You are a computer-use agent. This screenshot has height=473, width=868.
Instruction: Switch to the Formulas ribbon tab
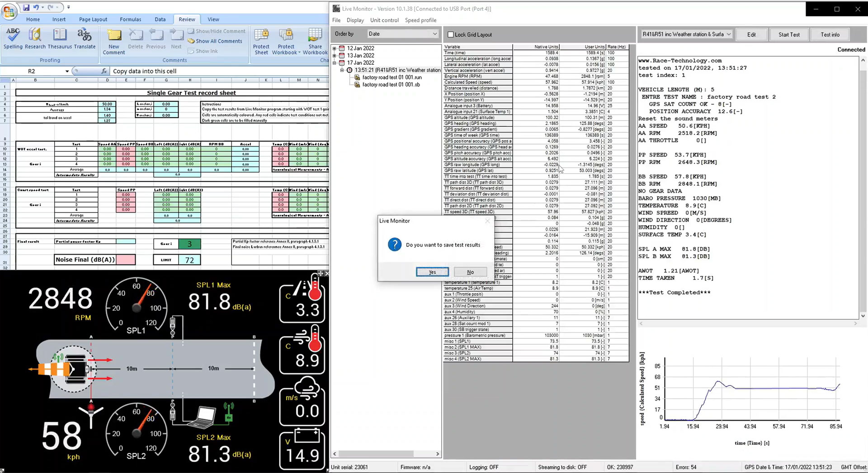pos(130,19)
